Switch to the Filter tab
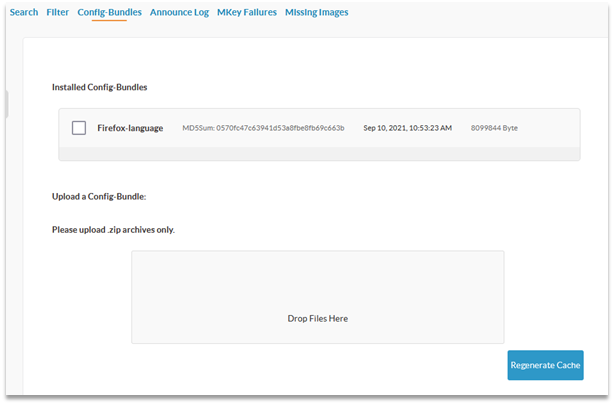This screenshot has width=614, height=405. point(57,13)
